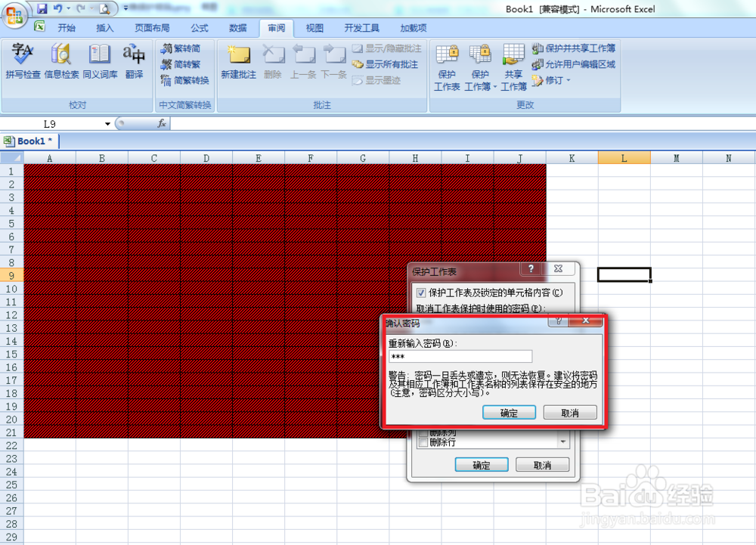The width and height of the screenshot is (756, 545).
Task: Click Protect and Share Workbook (保护并共享工作簿)
Action: 574,48
